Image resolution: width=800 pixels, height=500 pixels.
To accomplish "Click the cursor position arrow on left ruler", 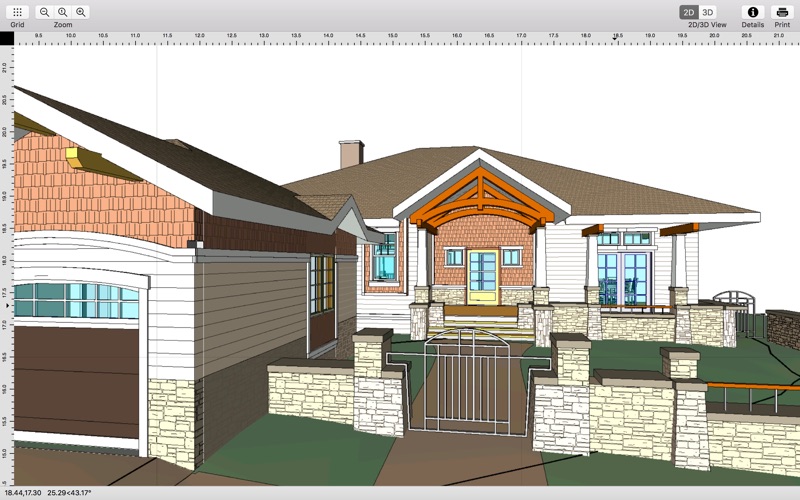I will (x=7, y=306).
